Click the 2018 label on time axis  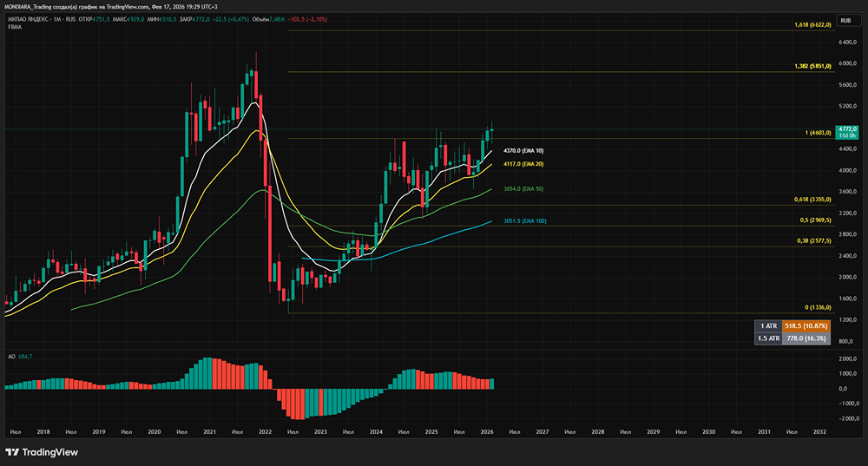pyautogui.click(x=43, y=431)
